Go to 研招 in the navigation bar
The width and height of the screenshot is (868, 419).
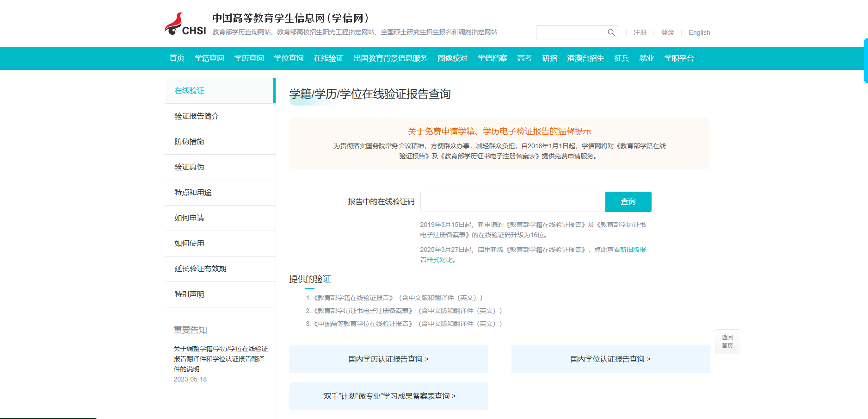(549, 58)
